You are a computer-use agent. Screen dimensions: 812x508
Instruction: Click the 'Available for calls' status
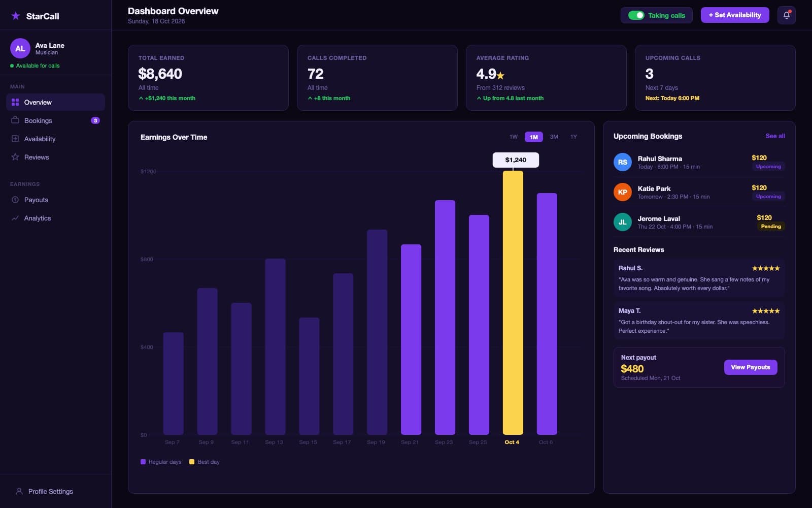[x=35, y=66]
